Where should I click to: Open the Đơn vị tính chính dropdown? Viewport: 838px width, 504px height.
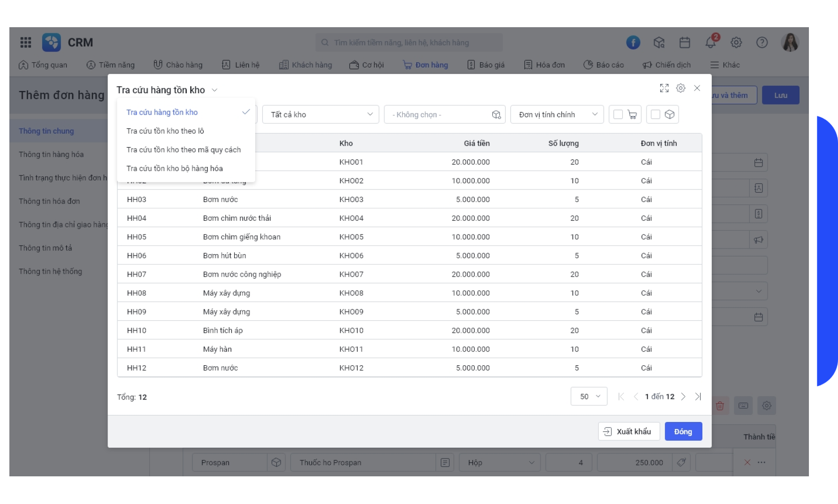pyautogui.click(x=557, y=114)
